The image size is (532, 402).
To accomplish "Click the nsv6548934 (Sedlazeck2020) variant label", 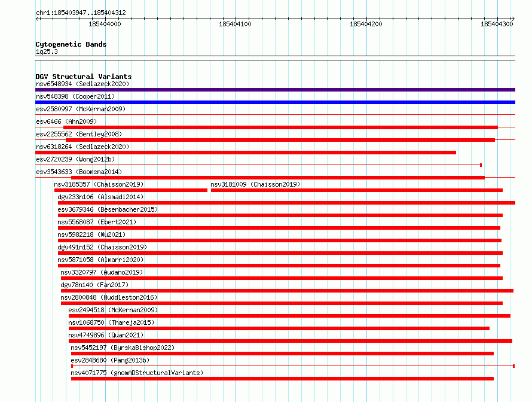I will pos(82,84).
